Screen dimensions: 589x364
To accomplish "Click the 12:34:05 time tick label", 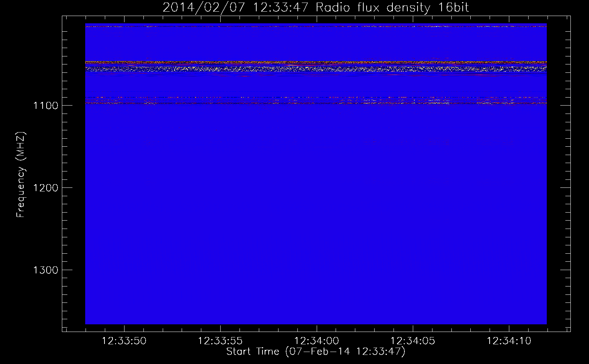I will pyautogui.click(x=413, y=341).
